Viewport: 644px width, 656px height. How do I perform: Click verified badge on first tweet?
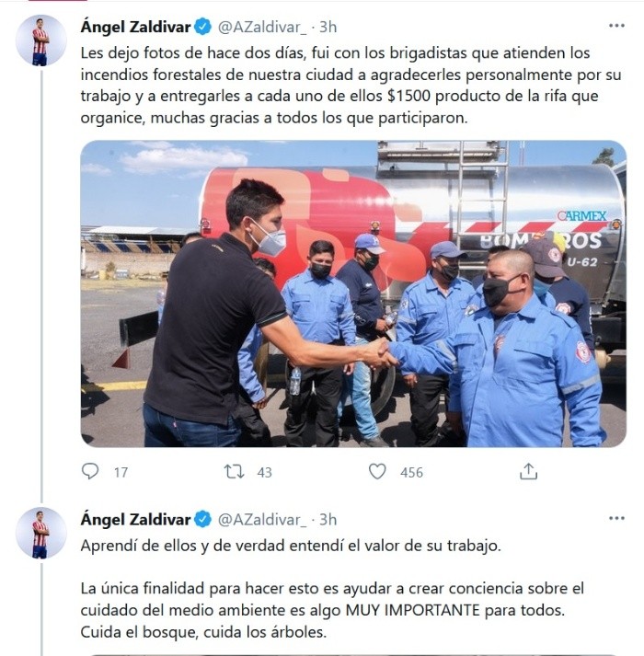coord(203,28)
